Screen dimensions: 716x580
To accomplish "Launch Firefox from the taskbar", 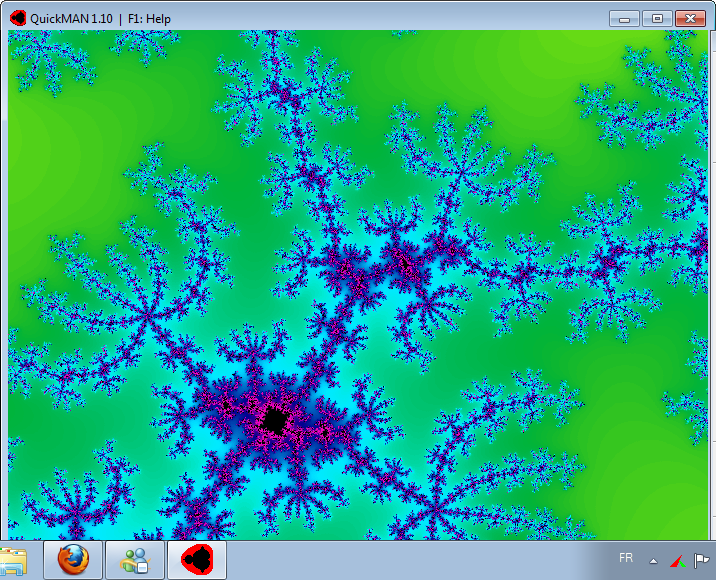I will point(73,561).
